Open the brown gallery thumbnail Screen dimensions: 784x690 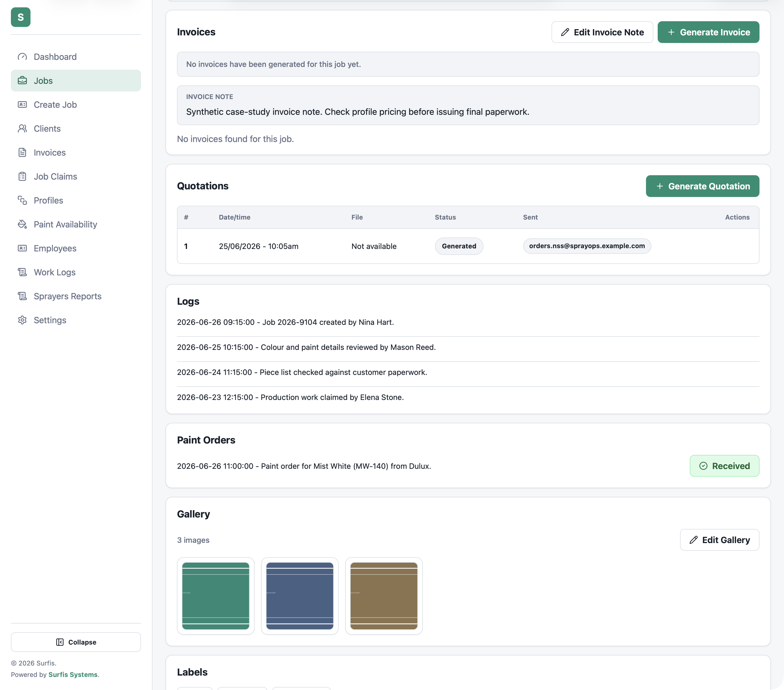click(x=384, y=596)
